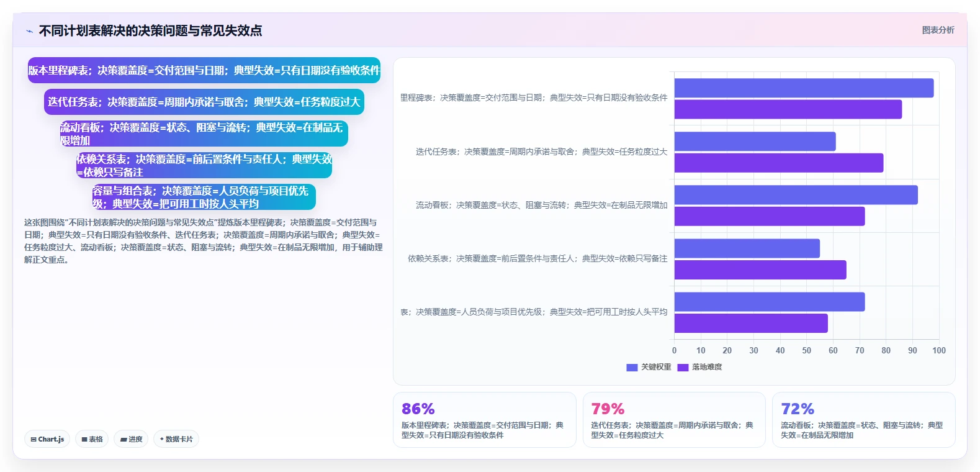Click the 依赖关系表 y-axis category label

[537, 258]
